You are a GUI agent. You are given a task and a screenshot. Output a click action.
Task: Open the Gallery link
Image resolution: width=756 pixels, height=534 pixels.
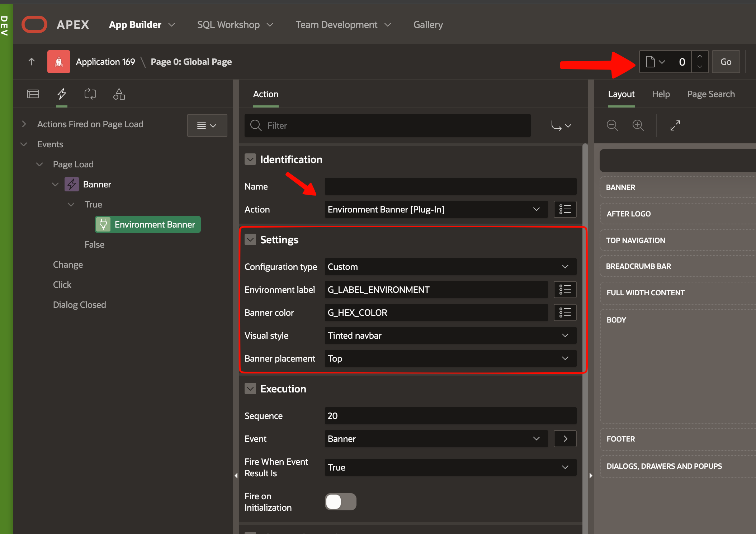pyautogui.click(x=428, y=24)
